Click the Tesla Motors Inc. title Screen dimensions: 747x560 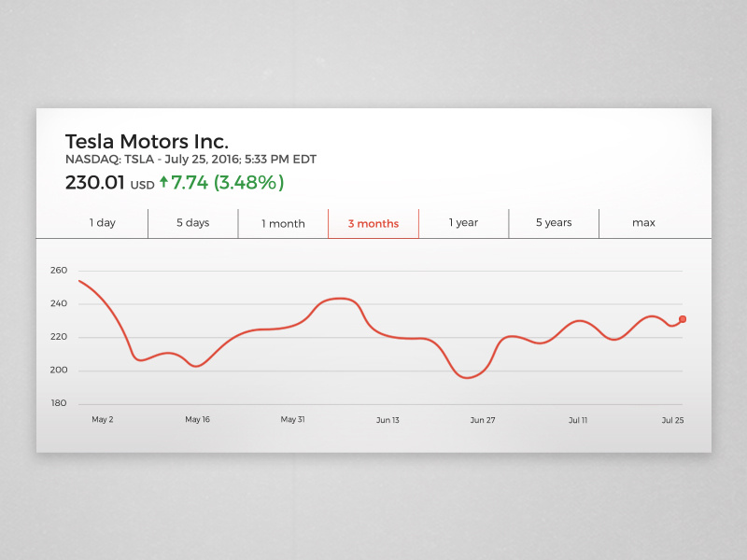point(147,142)
